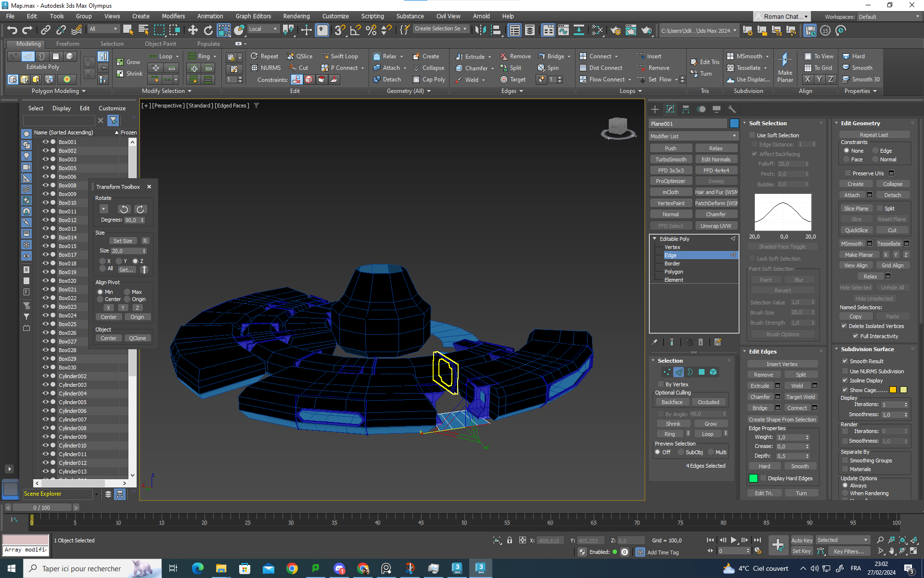Click the Swift Loop tool
The image size is (924, 578).
[x=339, y=56]
